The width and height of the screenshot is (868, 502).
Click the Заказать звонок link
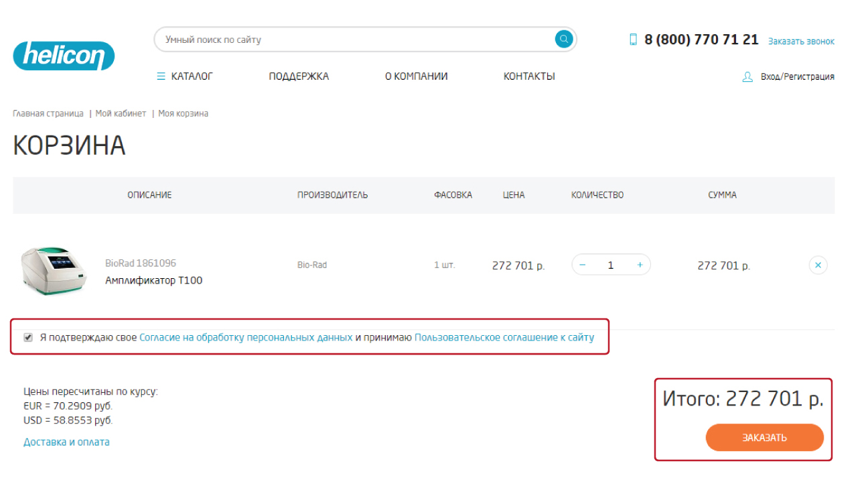click(x=801, y=41)
